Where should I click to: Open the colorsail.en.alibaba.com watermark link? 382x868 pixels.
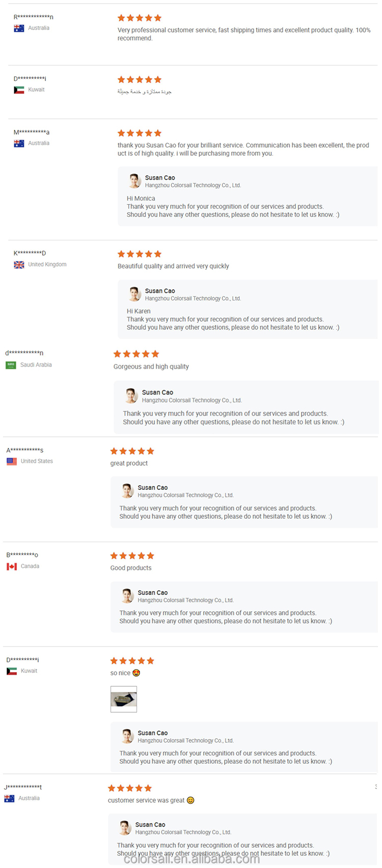click(x=192, y=859)
